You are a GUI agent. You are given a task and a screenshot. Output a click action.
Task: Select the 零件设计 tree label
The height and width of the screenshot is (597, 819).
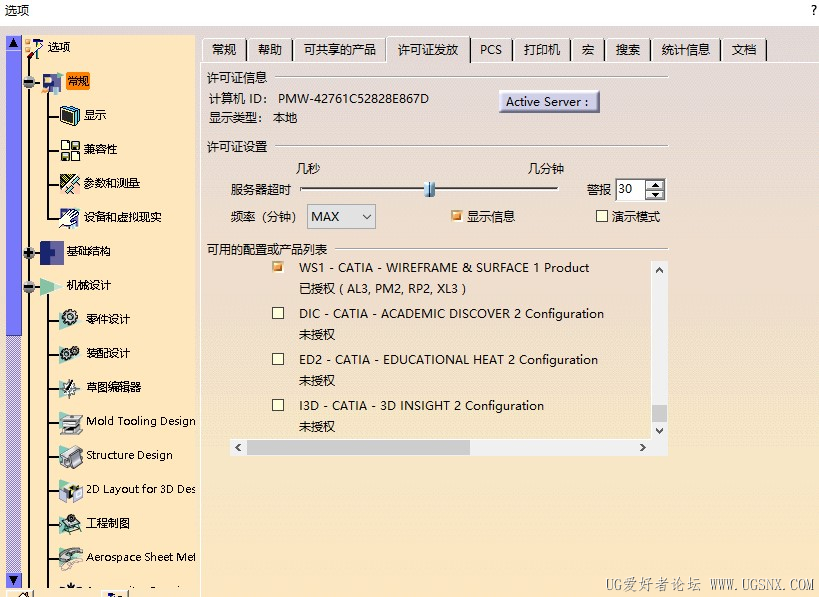click(x=108, y=319)
